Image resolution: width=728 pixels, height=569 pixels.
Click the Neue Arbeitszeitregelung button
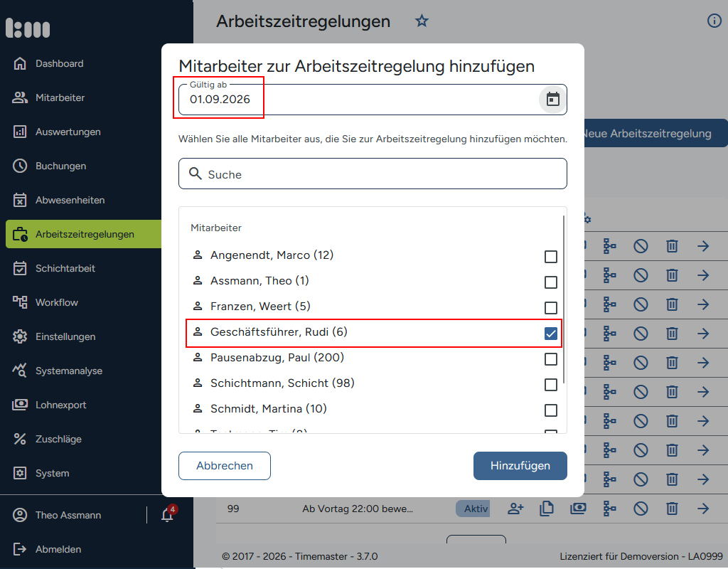[x=655, y=133]
